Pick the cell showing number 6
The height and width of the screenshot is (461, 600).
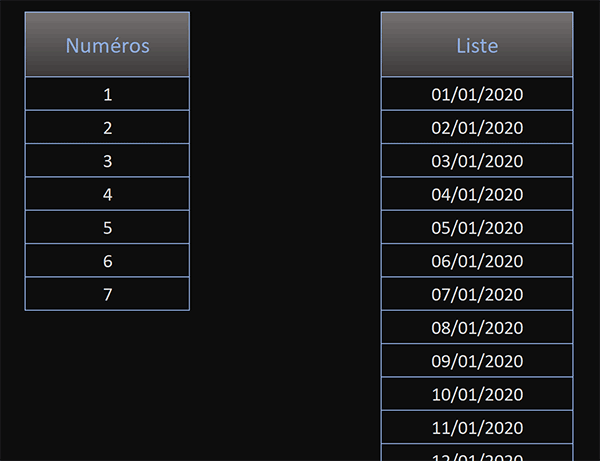pyautogui.click(x=107, y=260)
